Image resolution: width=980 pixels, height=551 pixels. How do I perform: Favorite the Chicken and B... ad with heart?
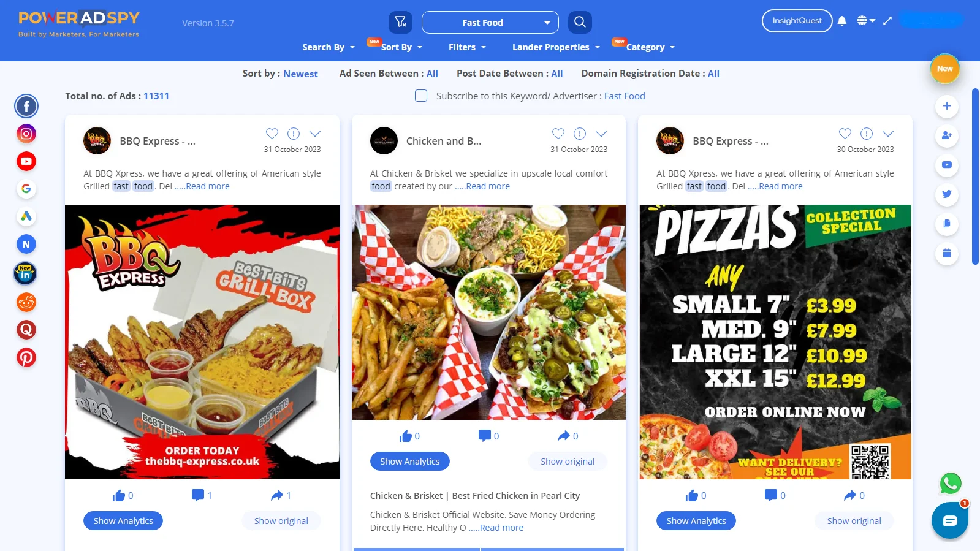(x=558, y=133)
